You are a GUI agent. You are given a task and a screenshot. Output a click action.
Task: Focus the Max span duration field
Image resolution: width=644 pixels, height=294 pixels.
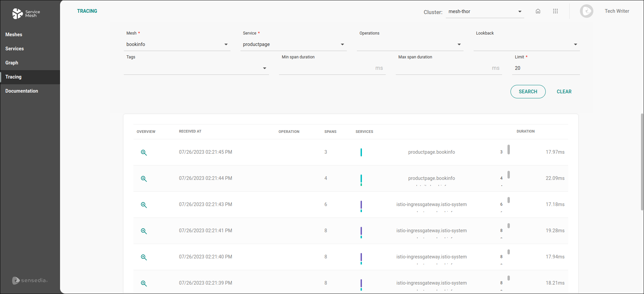[x=449, y=68]
